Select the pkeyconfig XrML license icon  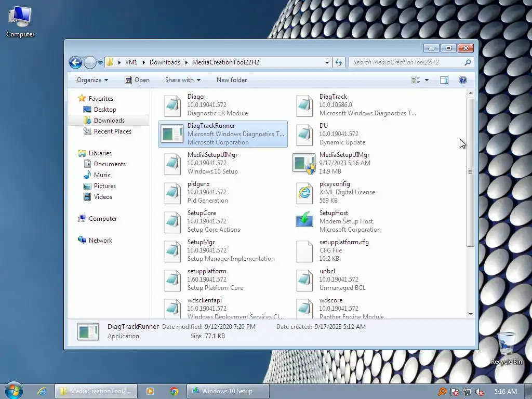coord(304,193)
